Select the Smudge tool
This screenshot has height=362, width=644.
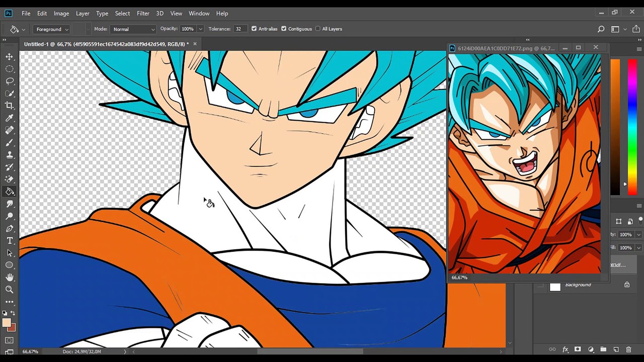pyautogui.click(x=10, y=204)
